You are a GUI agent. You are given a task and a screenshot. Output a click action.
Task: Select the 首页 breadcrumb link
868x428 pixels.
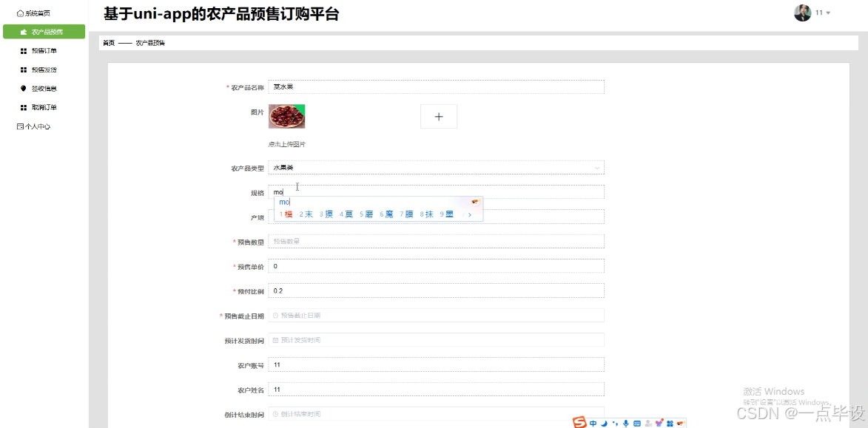(107, 42)
